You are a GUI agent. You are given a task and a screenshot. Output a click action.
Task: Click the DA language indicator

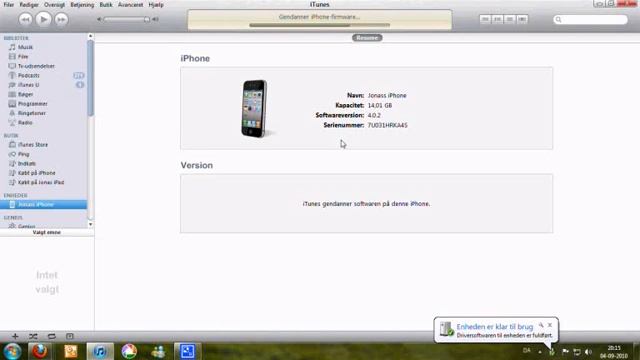[527, 351]
